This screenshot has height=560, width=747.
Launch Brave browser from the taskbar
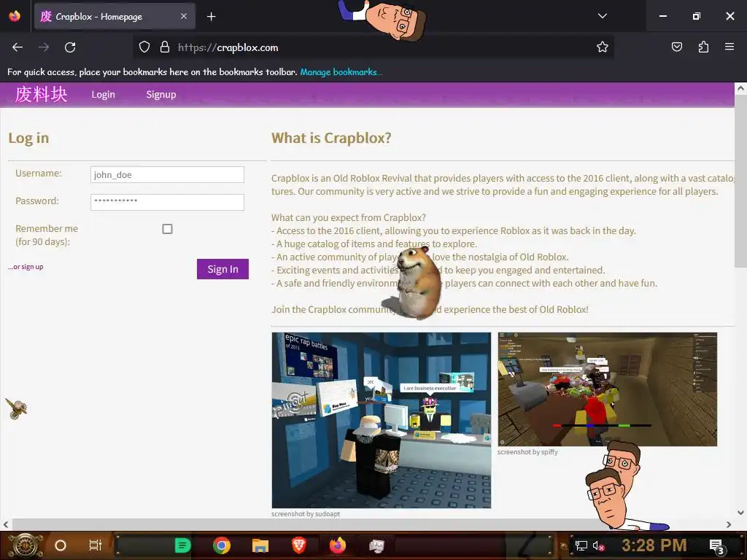pyautogui.click(x=299, y=545)
